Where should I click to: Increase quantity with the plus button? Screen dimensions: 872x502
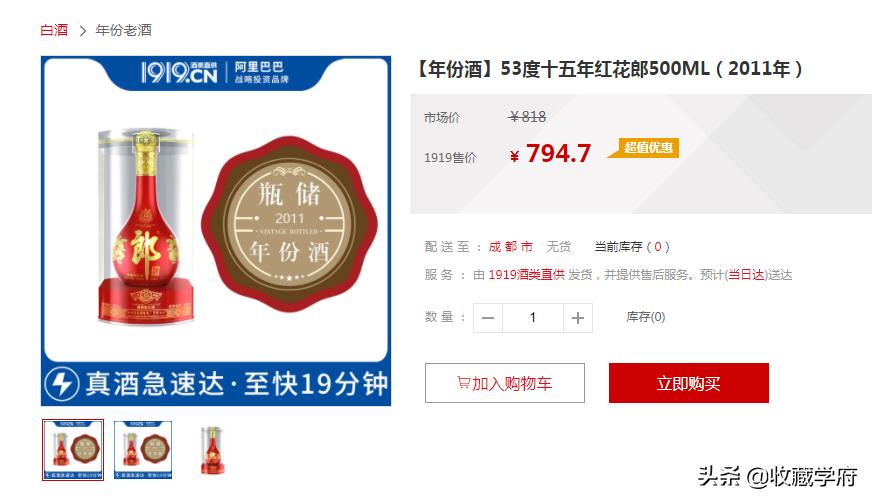click(578, 318)
